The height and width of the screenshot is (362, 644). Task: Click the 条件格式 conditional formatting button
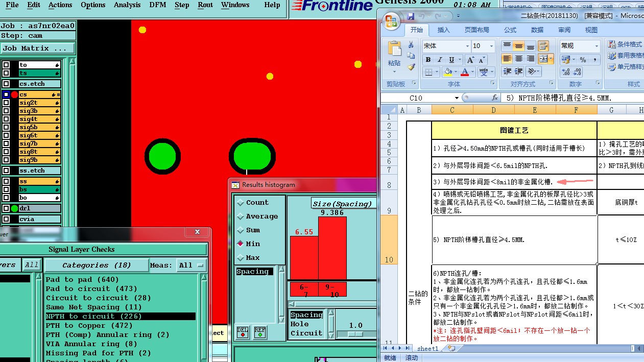click(x=625, y=44)
